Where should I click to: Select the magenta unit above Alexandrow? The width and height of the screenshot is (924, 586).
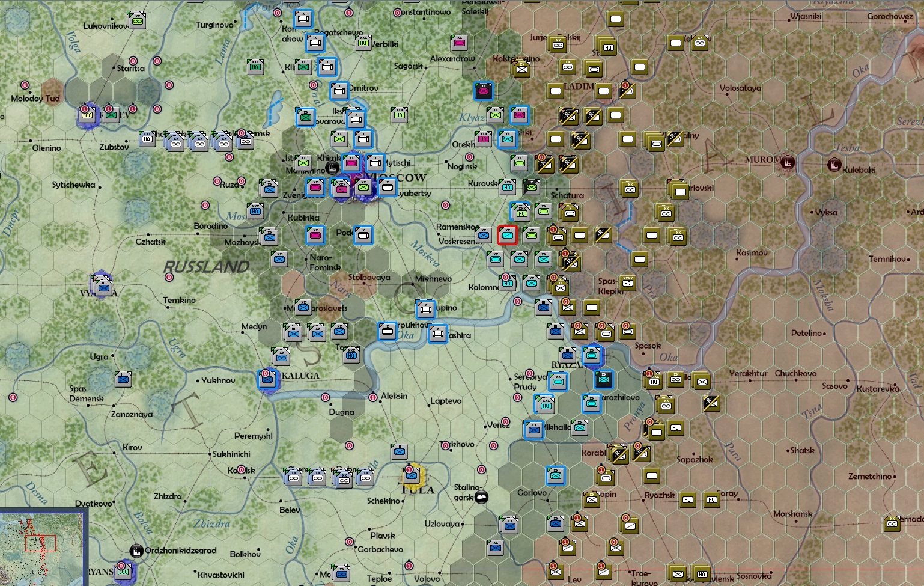click(x=460, y=43)
